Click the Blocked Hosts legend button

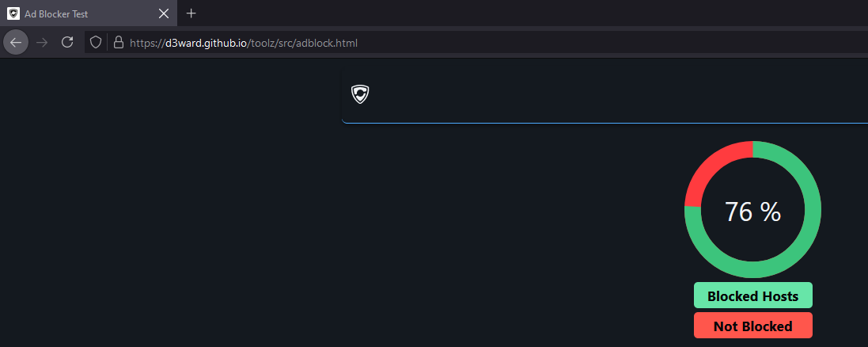752,296
